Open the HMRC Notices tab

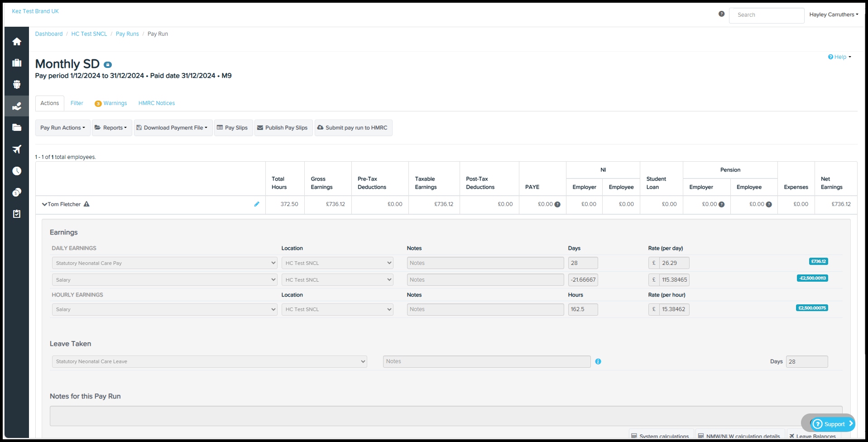[156, 103]
